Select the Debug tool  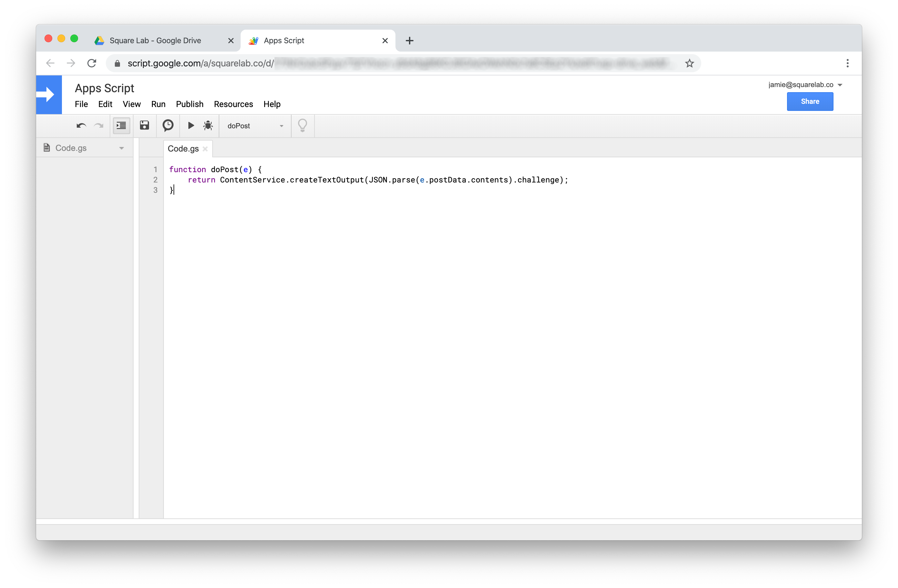point(208,126)
